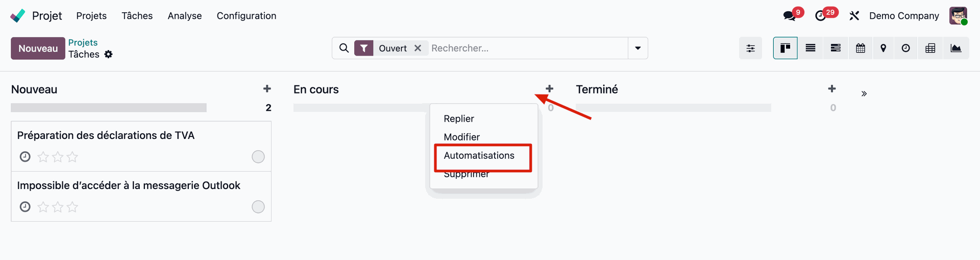Switch to the calendar view
The height and width of the screenshot is (260, 980).
point(860,48)
